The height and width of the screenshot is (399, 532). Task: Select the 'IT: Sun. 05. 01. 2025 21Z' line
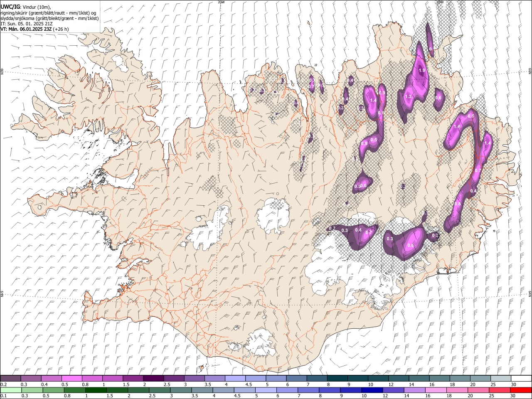coord(27,24)
